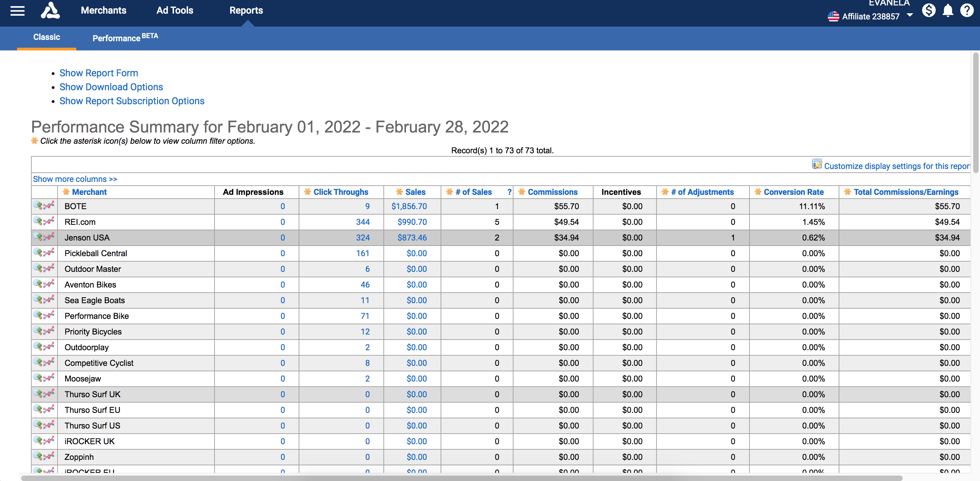Screen dimensions: 980x481
Task: Select the Competitive Cyclist merchant name
Action: point(99,363)
